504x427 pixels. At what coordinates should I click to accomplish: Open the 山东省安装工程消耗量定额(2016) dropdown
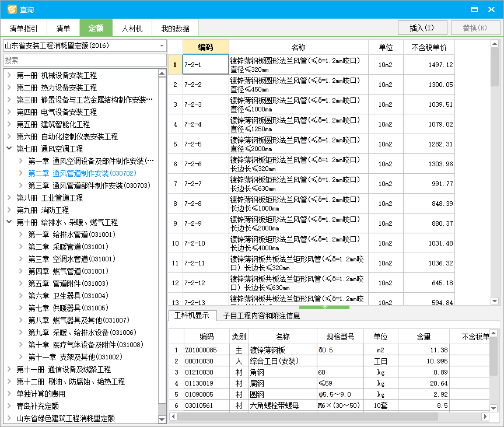(162, 45)
